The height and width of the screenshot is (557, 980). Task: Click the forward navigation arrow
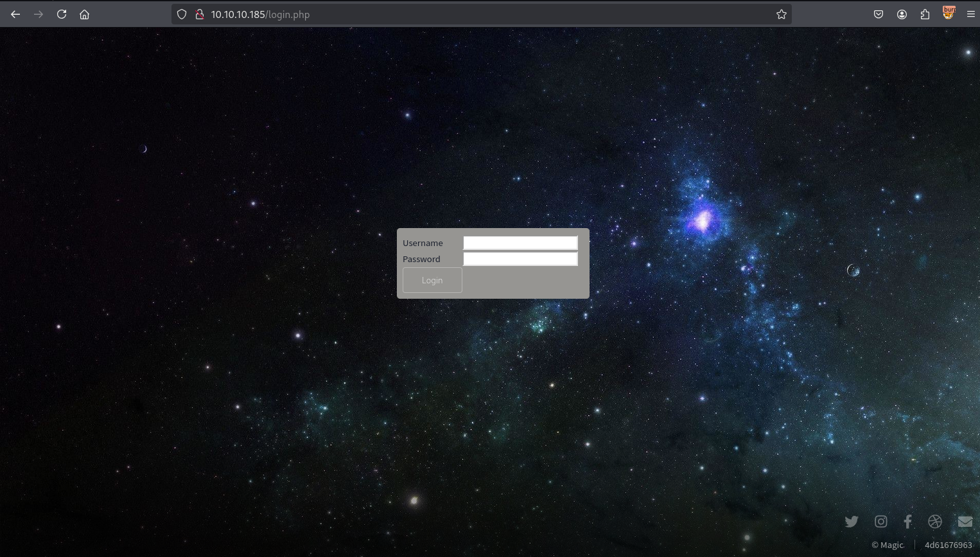click(39, 14)
